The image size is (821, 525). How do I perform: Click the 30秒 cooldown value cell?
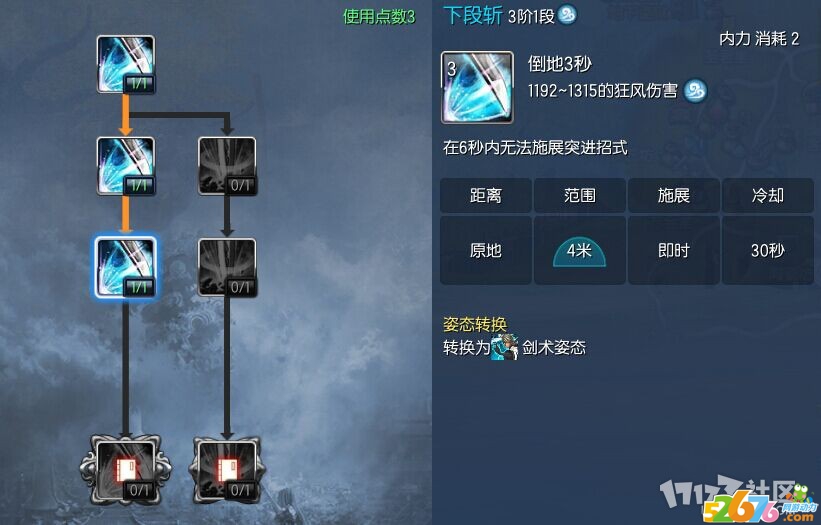[768, 250]
